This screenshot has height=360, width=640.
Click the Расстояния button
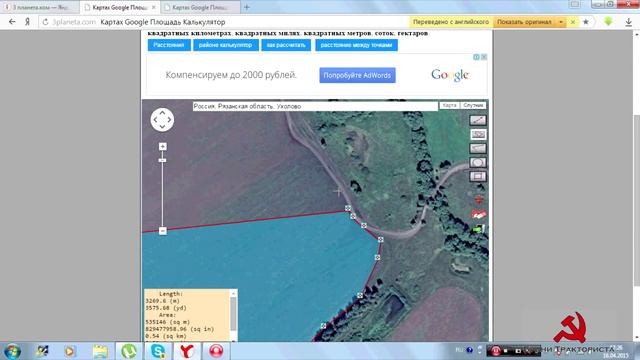pyautogui.click(x=169, y=45)
